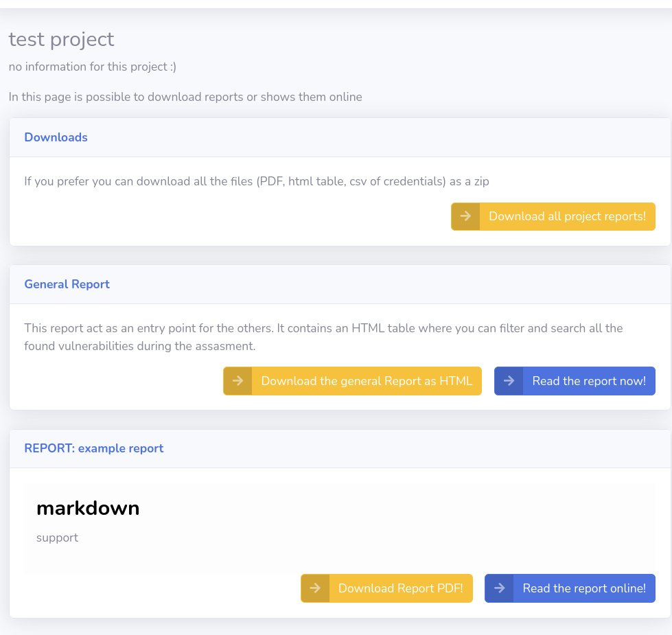Download the general Report as HTML
Viewport: 672px width, 635px height.
(352, 381)
